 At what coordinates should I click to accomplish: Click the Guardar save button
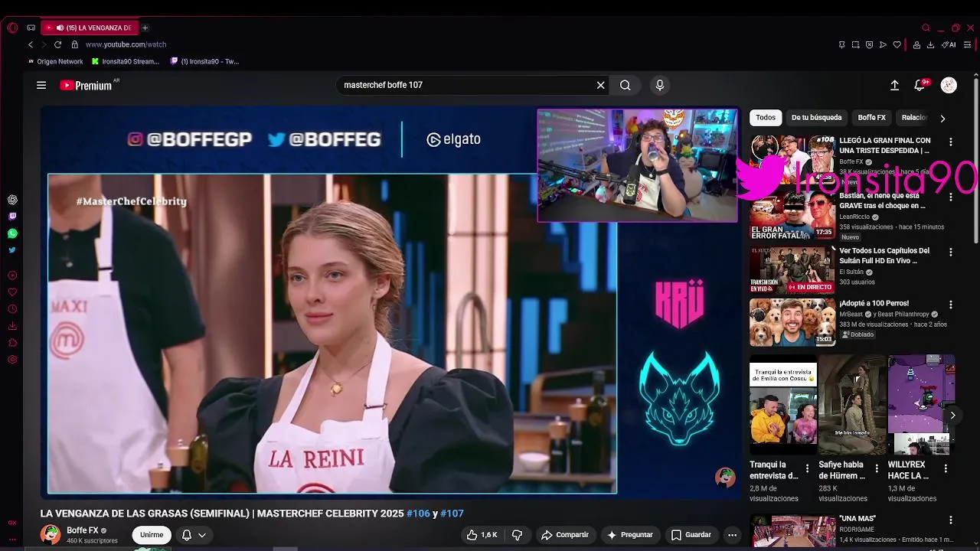(691, 535)
